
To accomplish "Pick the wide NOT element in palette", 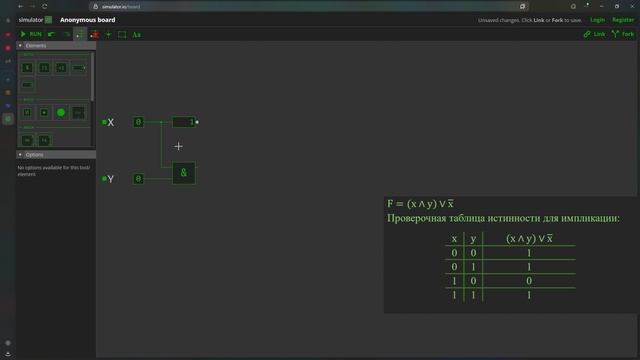I will (78, 68).
